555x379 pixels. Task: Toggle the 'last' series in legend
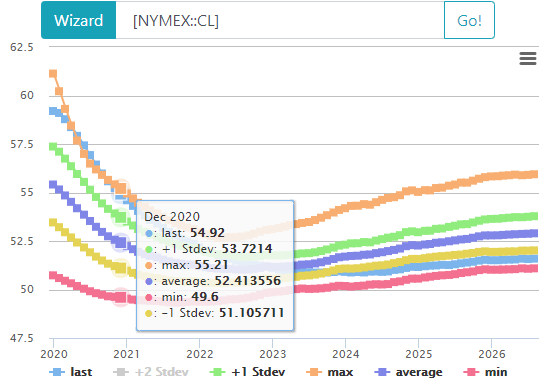70,372
